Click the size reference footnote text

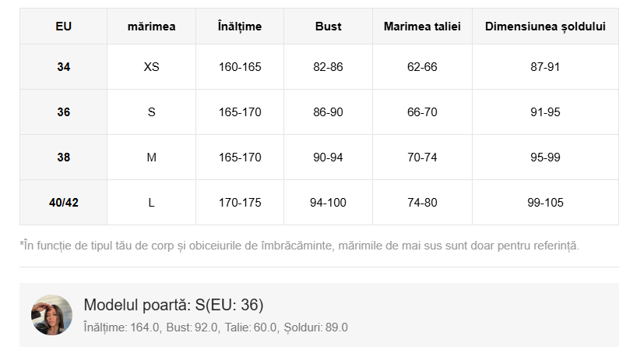pyautogui.click(x=300, y=246)
